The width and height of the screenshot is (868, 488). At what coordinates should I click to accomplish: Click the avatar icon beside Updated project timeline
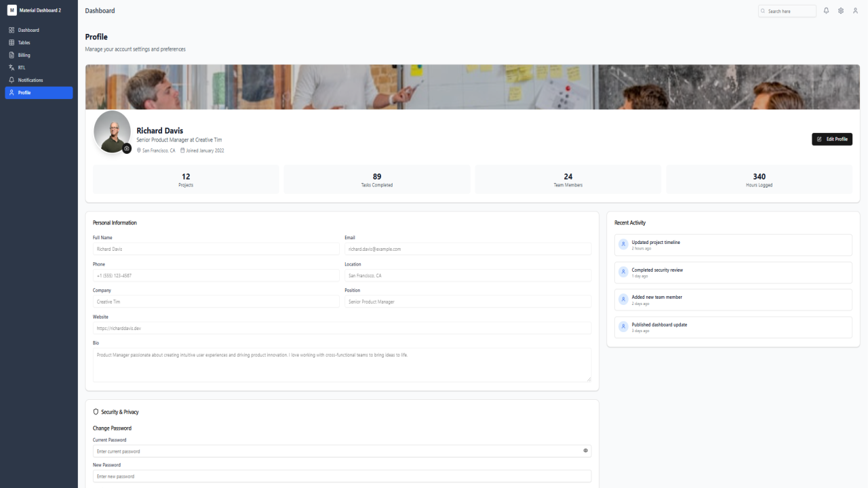click(624, 245)
